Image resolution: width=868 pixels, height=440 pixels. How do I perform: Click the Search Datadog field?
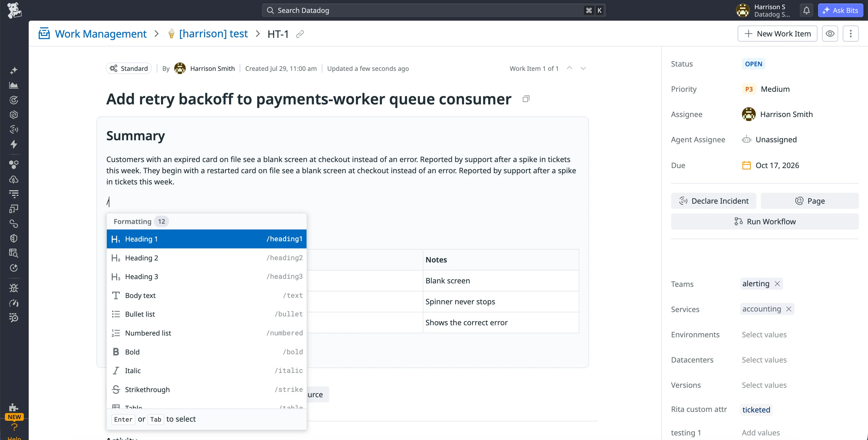tap(434, 10)
